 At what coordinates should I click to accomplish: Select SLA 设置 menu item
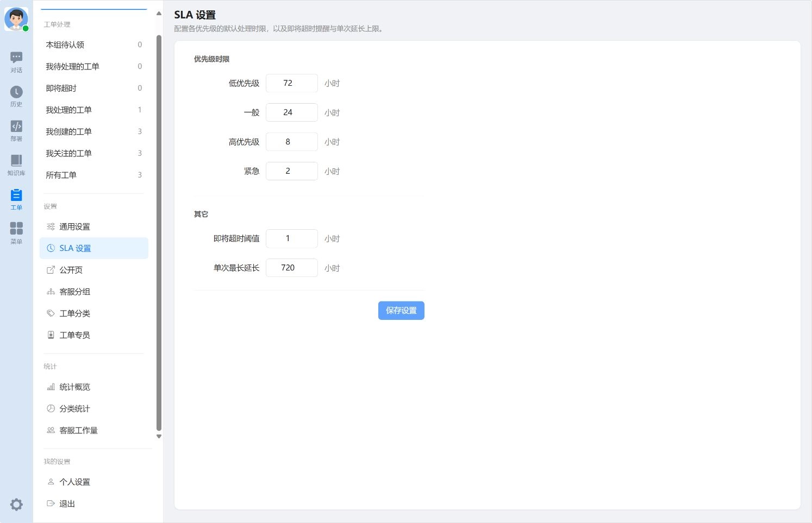(94, 248)
